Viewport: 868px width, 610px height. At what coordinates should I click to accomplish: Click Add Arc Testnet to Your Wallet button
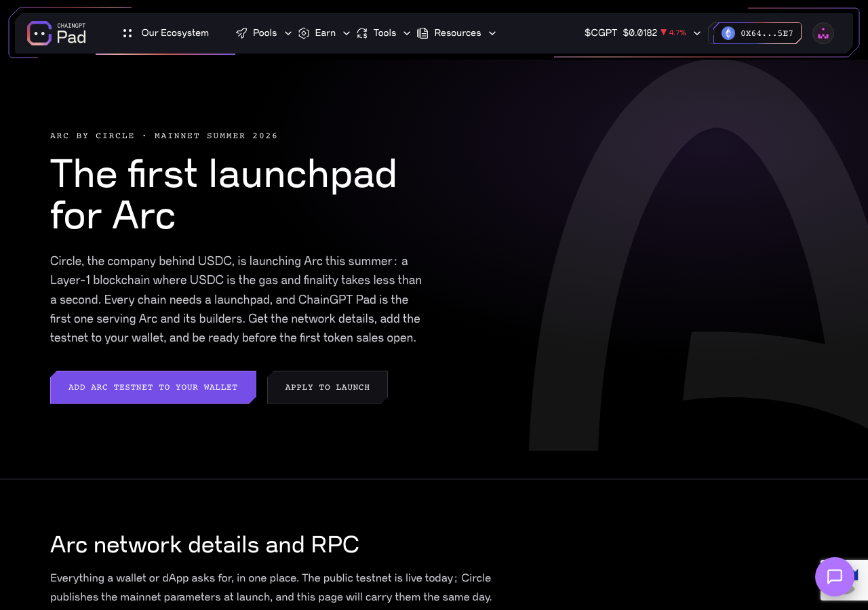tap(153, 387)
